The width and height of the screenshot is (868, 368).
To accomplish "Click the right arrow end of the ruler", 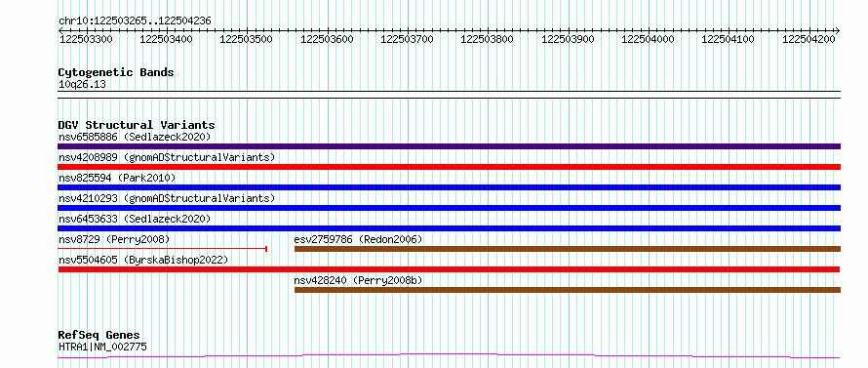I will (838, 30).
